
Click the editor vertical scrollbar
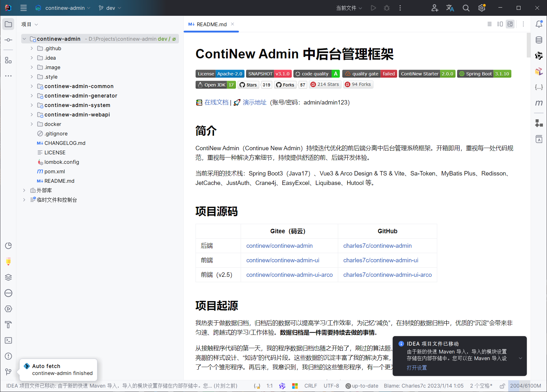(x=528, y=45)
